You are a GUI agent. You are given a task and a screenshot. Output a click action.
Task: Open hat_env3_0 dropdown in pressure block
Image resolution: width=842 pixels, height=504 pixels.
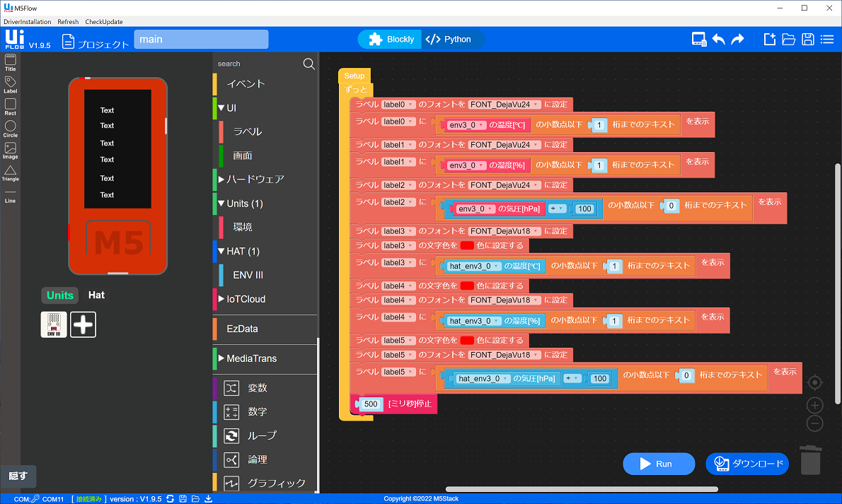(483, 378)
